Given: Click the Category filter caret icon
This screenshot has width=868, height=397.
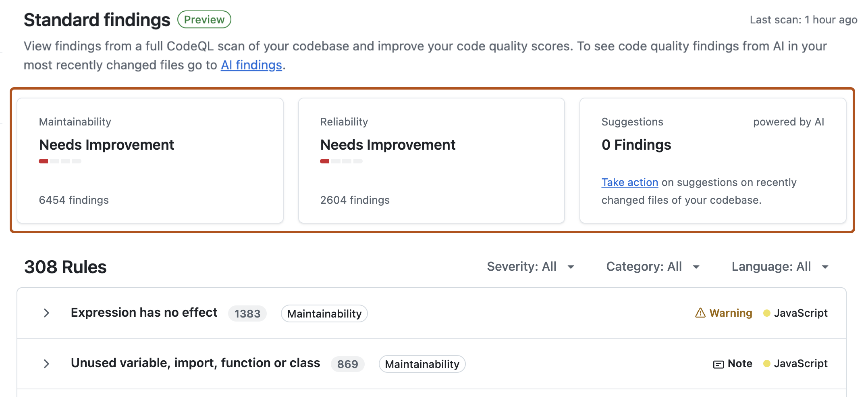Looking at the screenshot, I should tap(696, 267).
